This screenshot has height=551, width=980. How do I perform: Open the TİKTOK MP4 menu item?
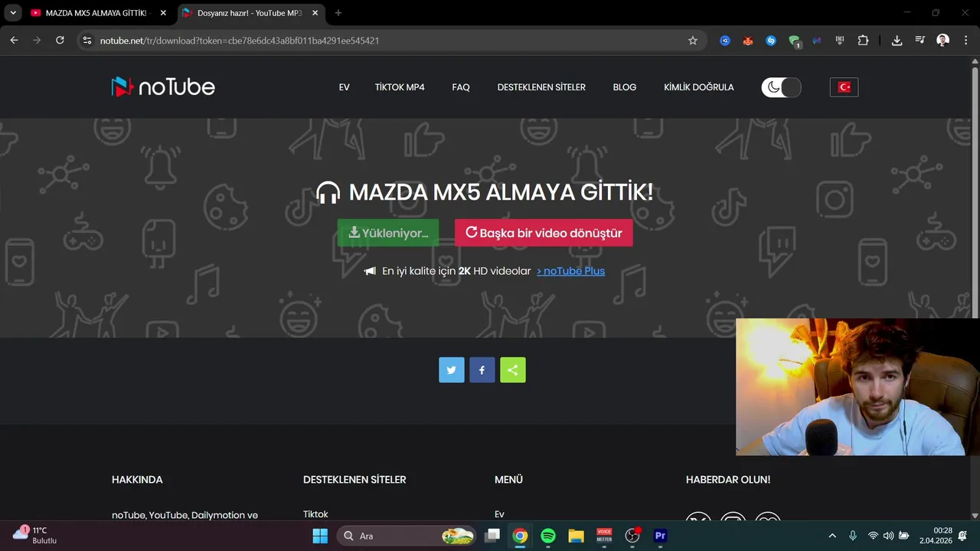[400, 87]
